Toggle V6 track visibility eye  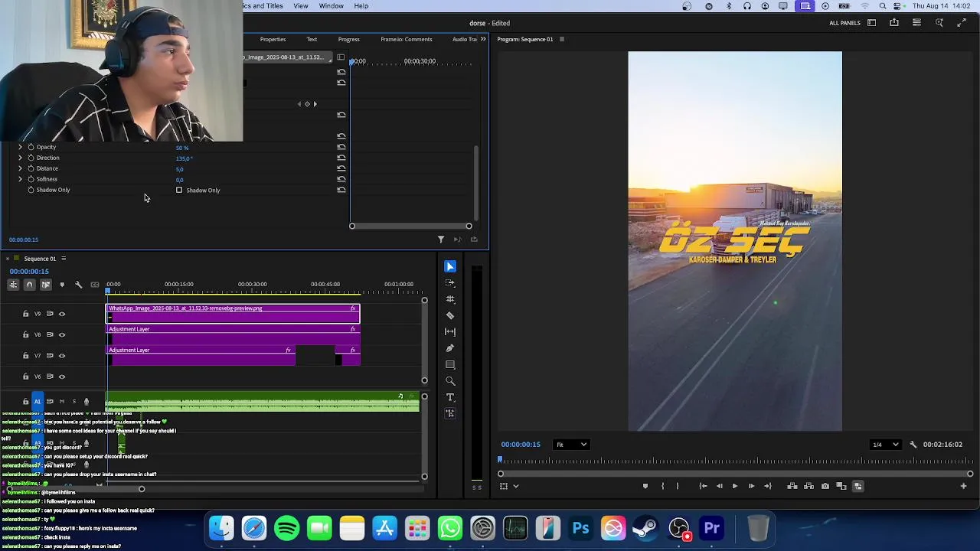tap(62, 377)
